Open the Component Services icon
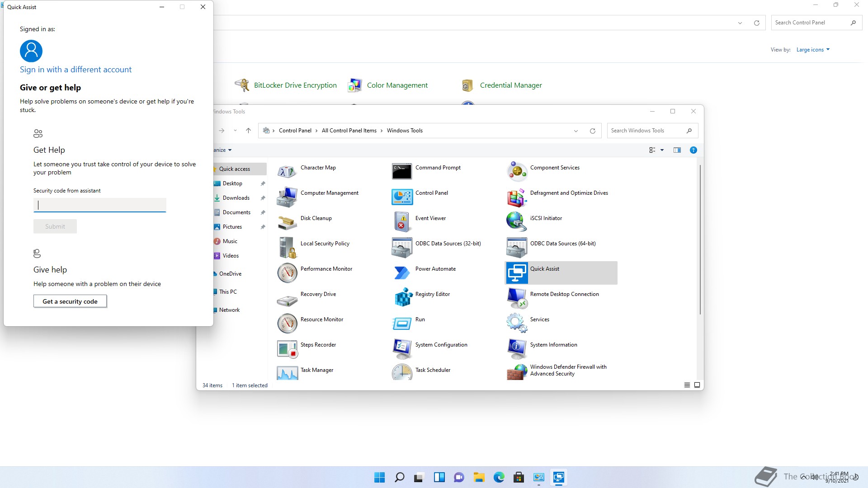 (x=517, y=172)
